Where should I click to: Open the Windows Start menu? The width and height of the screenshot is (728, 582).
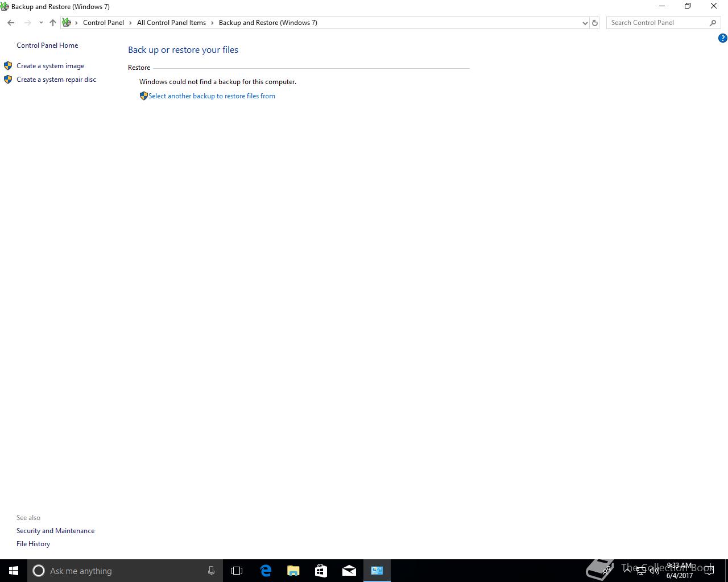(14, 571)
